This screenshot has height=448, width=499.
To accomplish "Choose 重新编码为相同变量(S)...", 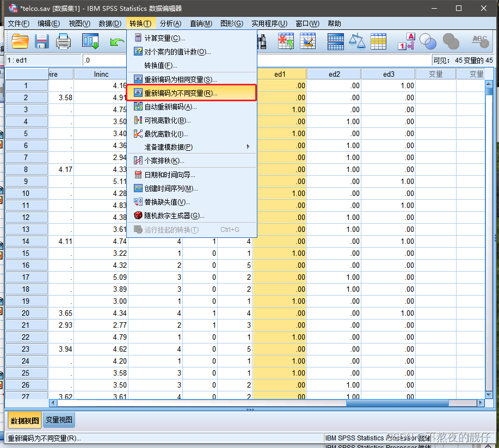I will click(x=192, y=79).
